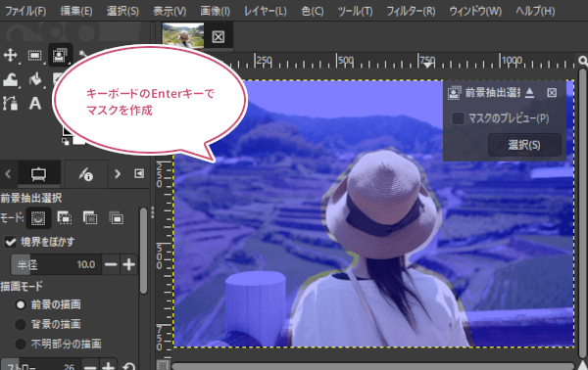The image size is (588, 370).
Task: Collapse the foreground extract dialog with the triangle
Action: (x=529, y=92)
